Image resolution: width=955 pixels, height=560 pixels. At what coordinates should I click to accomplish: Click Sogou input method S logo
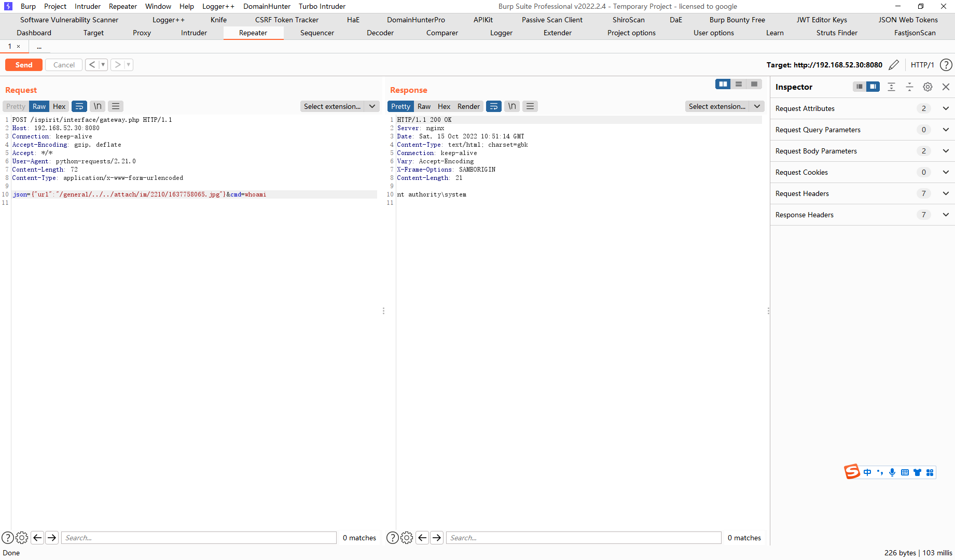point(852,472)
